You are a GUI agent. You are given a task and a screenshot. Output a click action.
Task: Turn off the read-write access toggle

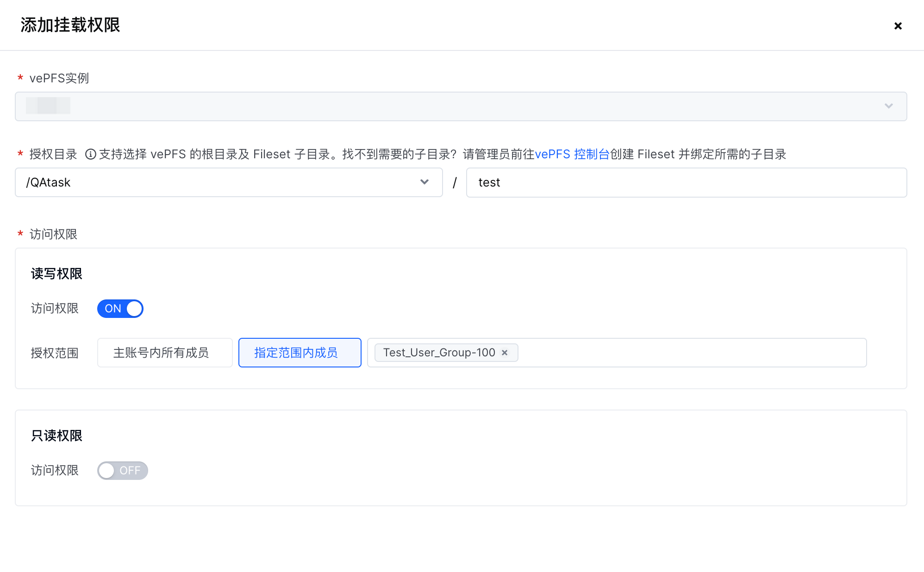coord(120,309)
